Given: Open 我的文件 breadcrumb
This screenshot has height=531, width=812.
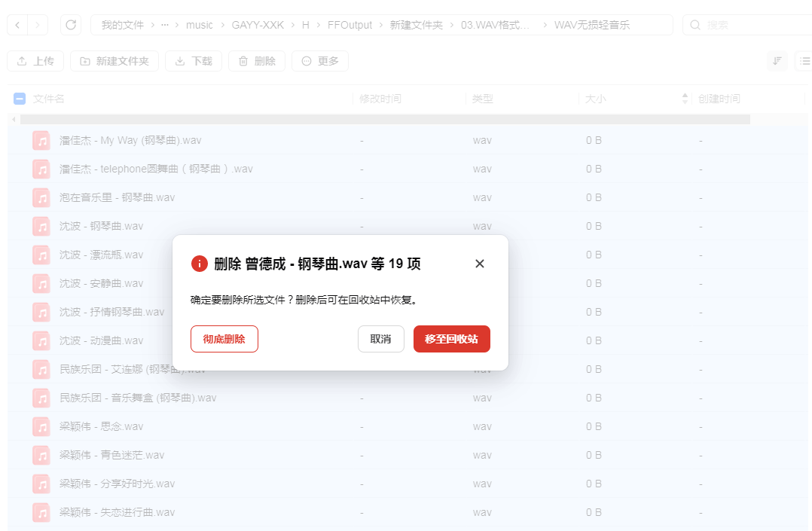Looking at the screenshot, I should coord(123,25).
